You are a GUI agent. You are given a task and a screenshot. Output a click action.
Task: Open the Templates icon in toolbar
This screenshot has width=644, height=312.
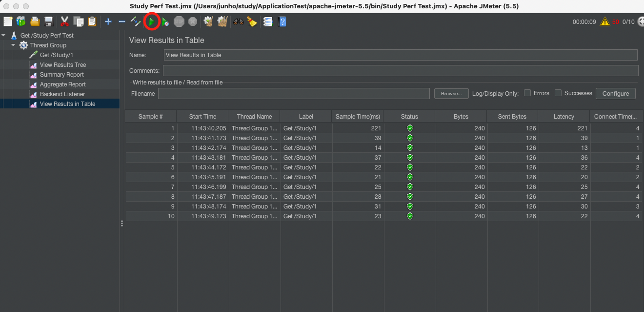tap(21, 21)
